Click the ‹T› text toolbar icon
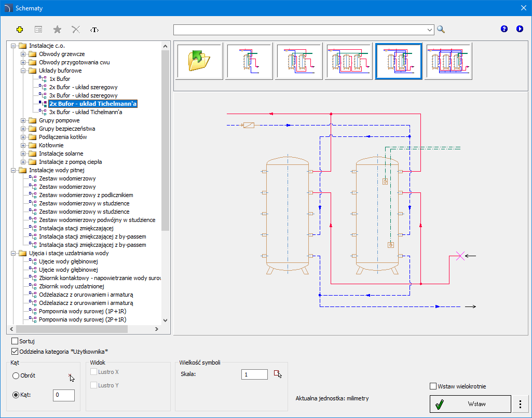 94,30
